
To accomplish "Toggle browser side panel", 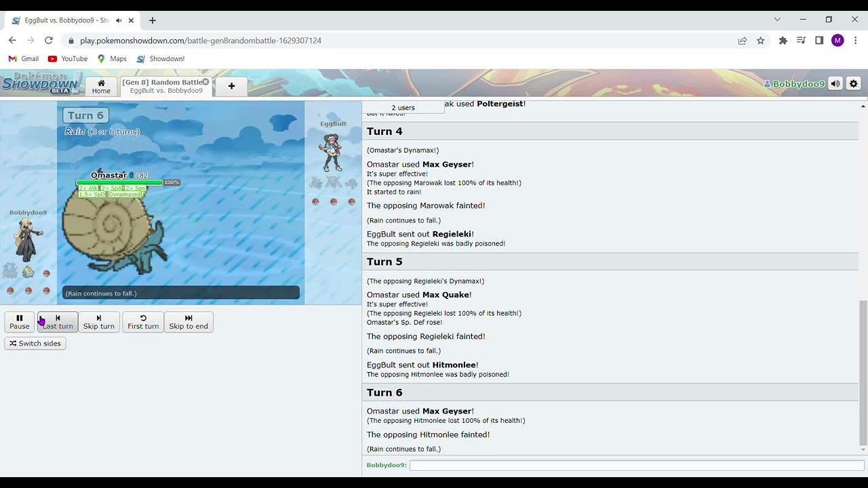I will (x=819, y=41).
